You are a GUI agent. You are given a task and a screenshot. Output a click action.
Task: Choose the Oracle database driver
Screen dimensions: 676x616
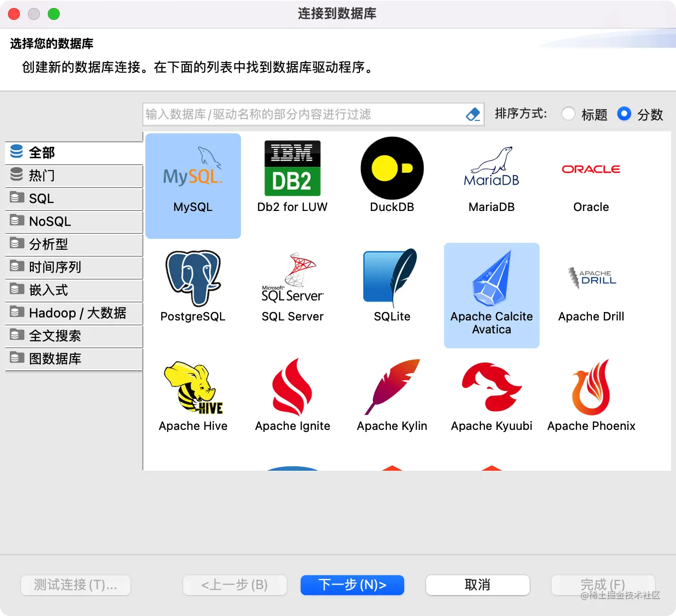[591, 169]
